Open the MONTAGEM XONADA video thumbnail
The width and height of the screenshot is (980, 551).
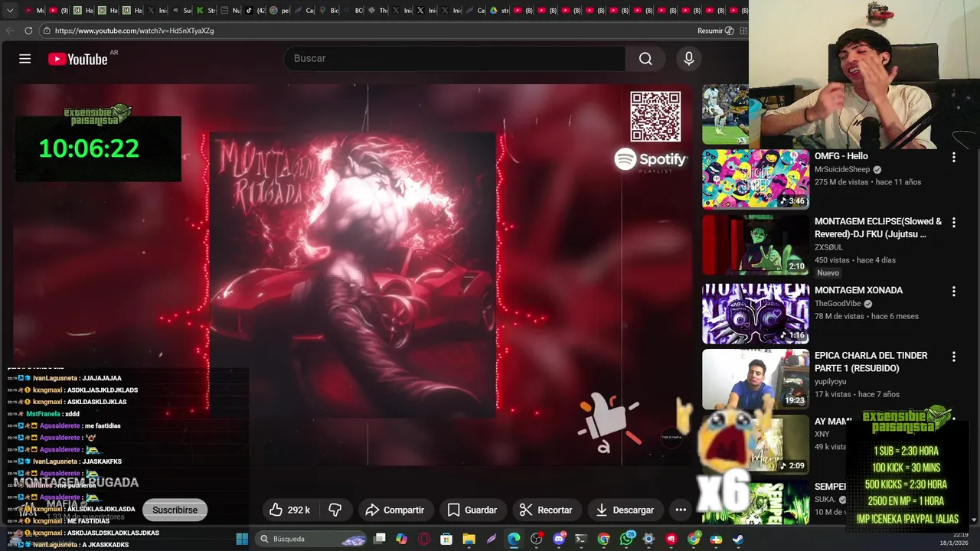[x=756, y=314]
